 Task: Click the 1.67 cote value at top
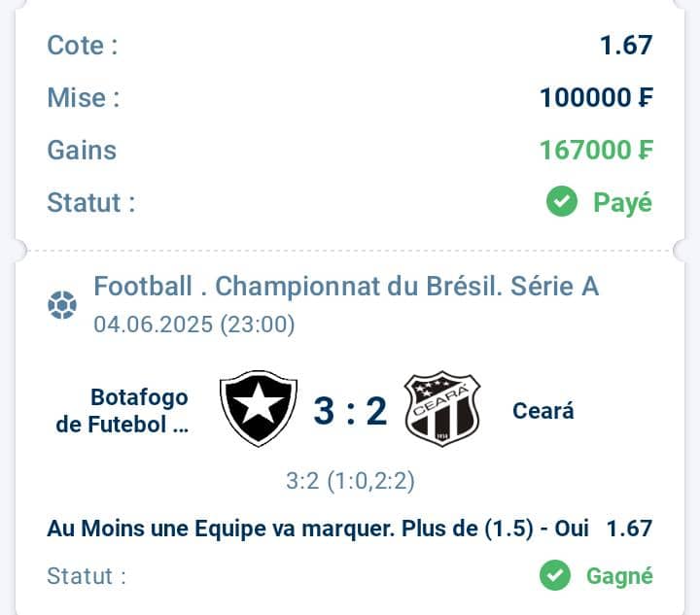click(x=626, y=45)
